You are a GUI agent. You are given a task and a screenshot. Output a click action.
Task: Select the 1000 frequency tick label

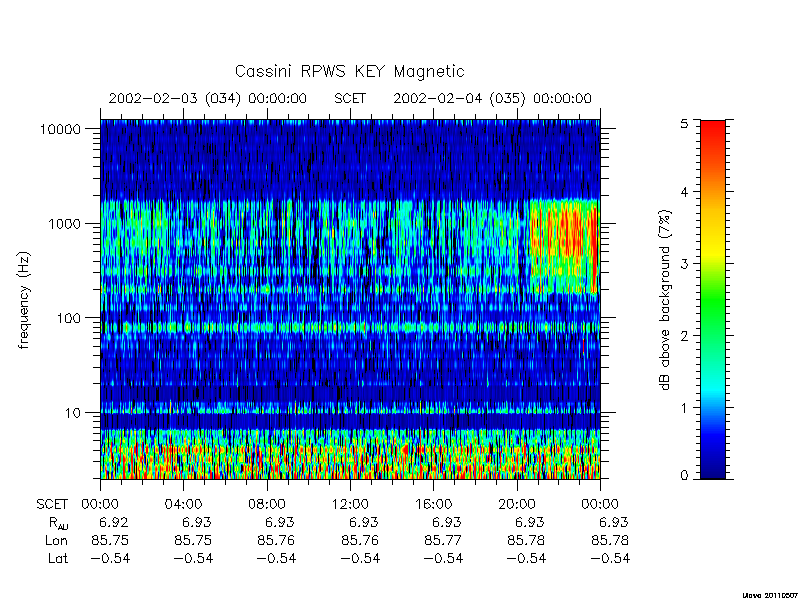(65, 223)
